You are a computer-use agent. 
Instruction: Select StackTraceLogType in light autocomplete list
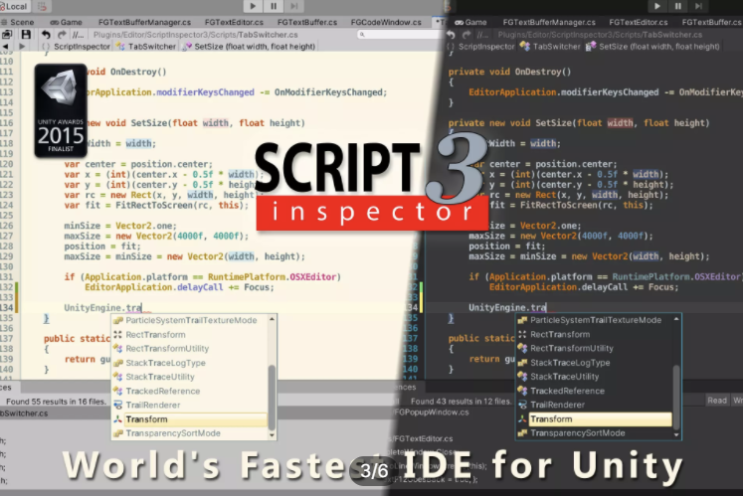(190, 362)
